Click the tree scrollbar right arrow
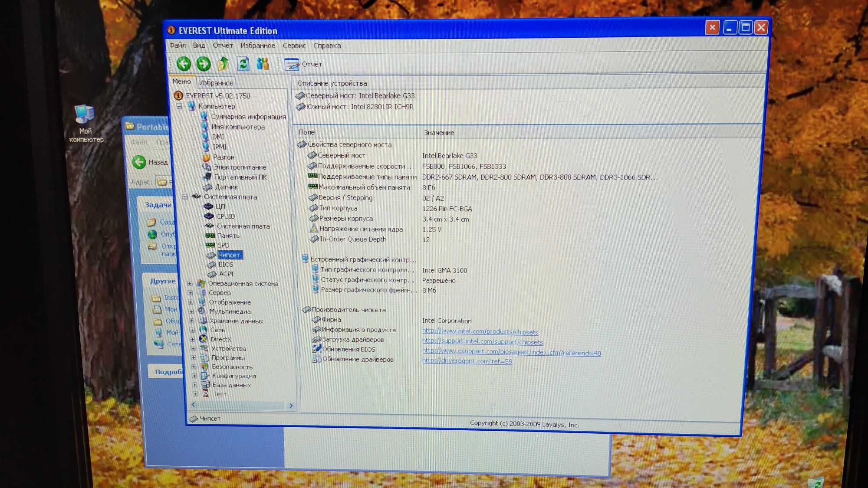This screenshot has height=488, width=868. (291, 406)
